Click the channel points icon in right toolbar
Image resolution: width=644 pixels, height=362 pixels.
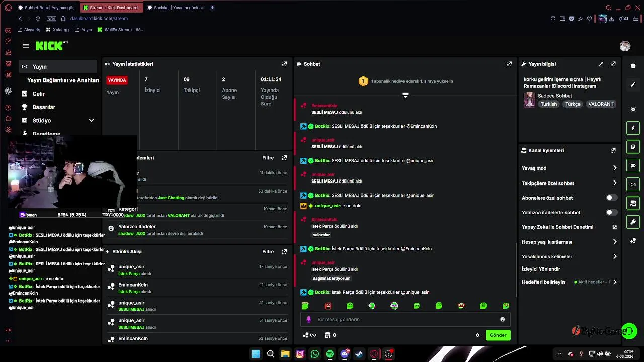pos(633,241)
